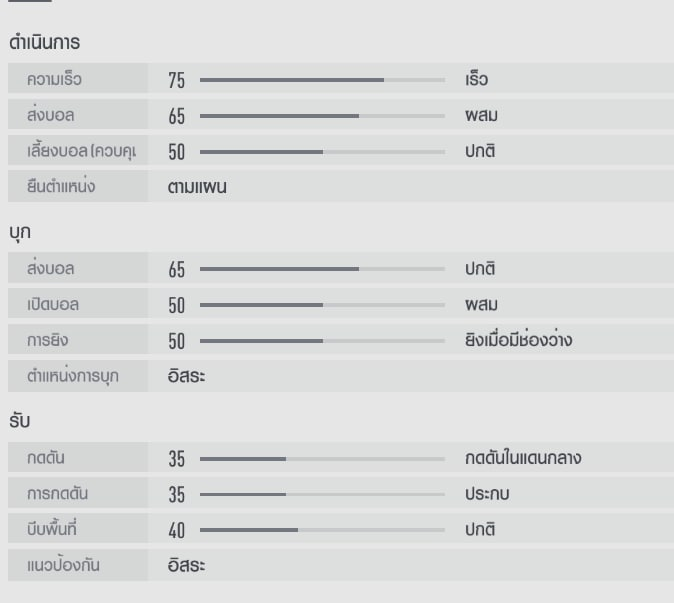Click the เลี้ยงบอล slider track
Image resolution: width=674 pixels, height=603 pixels.
(322, 152)
